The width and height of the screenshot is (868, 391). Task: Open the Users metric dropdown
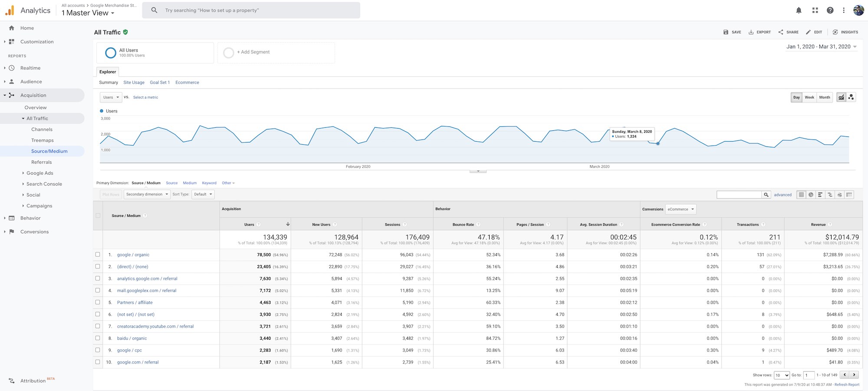coord(111,97)
